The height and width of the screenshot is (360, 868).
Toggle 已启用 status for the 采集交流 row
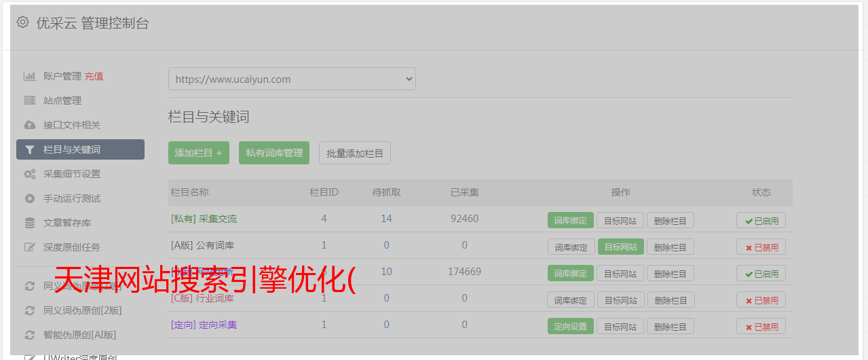[x=761, y=220]
